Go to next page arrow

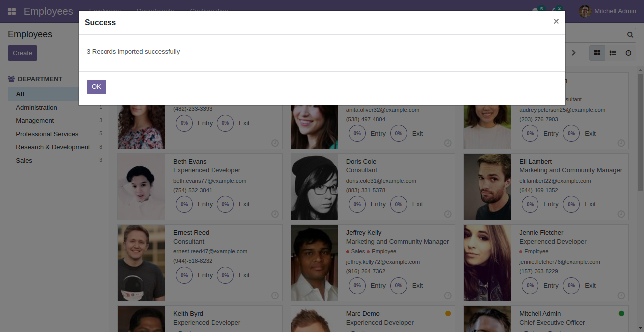[x=573, y=53]
